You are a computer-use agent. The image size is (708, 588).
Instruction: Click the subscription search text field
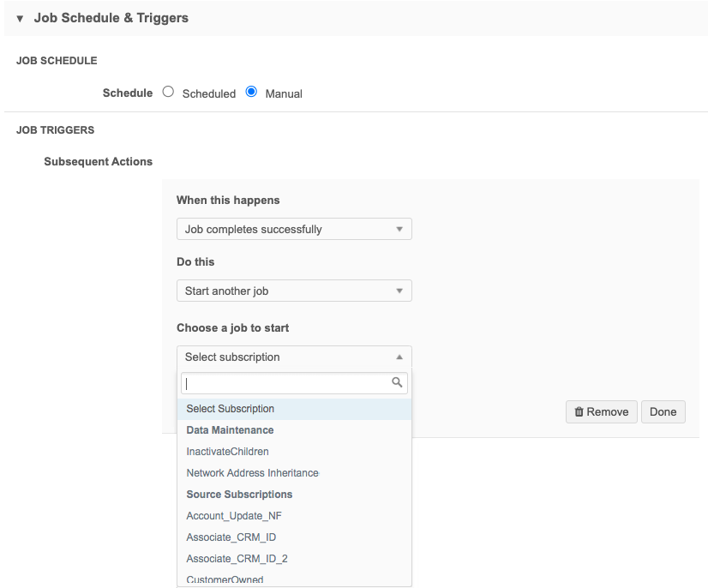(x=285, y=383)
